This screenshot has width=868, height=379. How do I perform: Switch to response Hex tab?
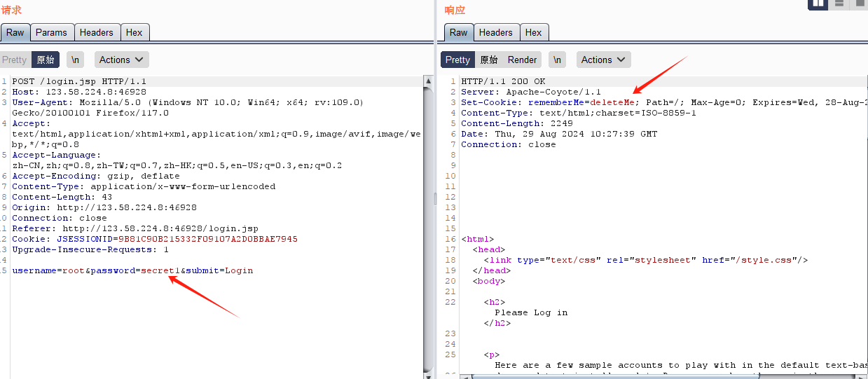pos(533,32)
